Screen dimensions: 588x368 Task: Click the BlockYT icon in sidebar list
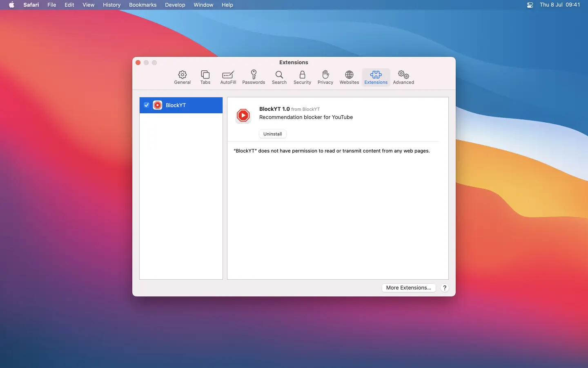tap(158, 105)
